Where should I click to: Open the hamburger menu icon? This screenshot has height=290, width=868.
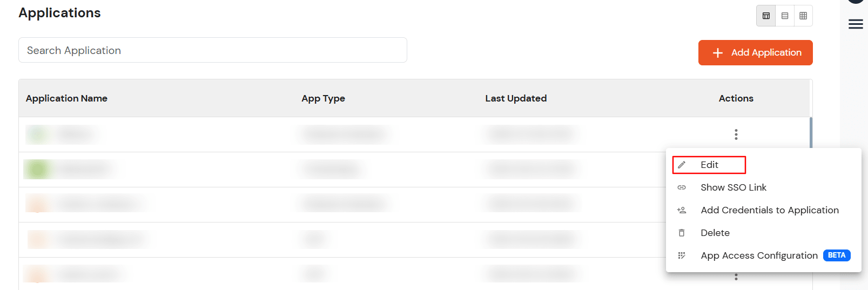(x=856, y=24)
